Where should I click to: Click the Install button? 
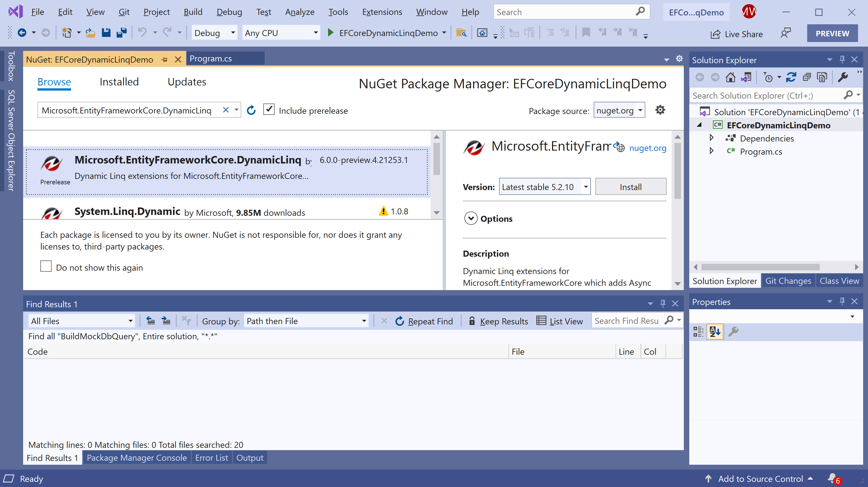[x=630, y=187]
